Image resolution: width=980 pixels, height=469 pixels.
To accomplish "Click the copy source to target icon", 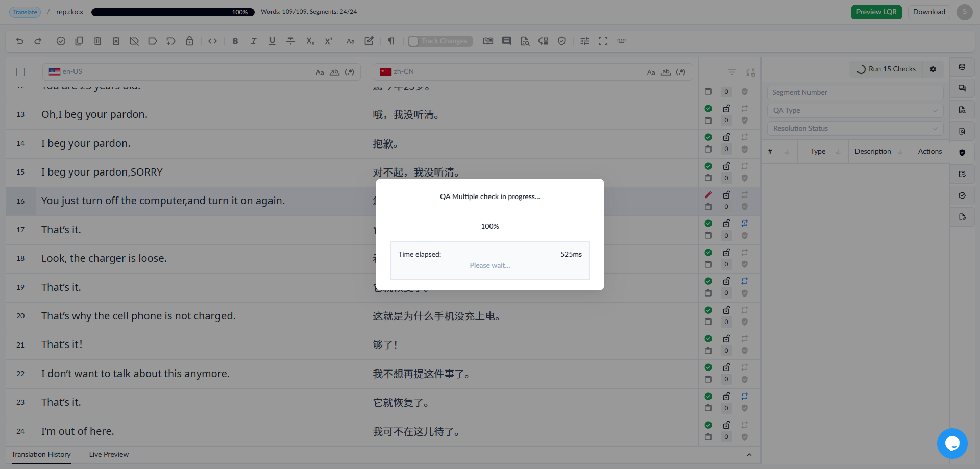I will click(79, 41).
